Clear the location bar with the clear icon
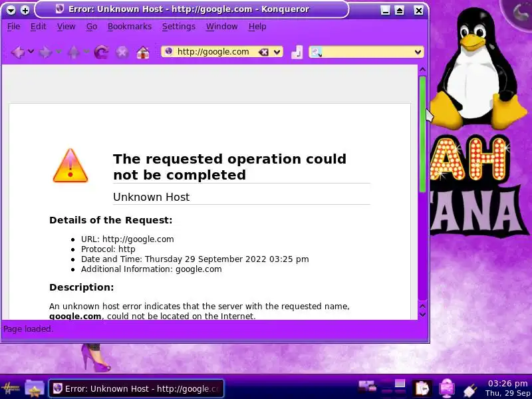Image resolution: width=532 pixels, height=399 pixels. pyautogui.click(x=263, y=52)
